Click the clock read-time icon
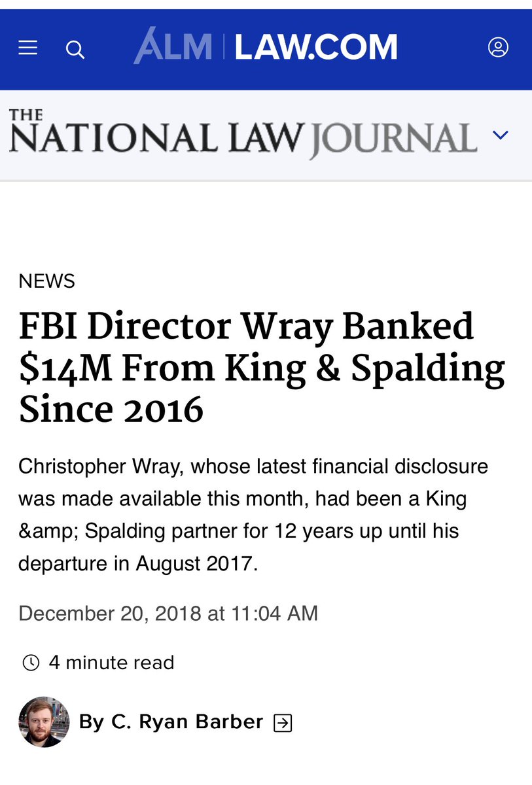The height and width of the screenshot is (785, 532). tap(31, 663)
